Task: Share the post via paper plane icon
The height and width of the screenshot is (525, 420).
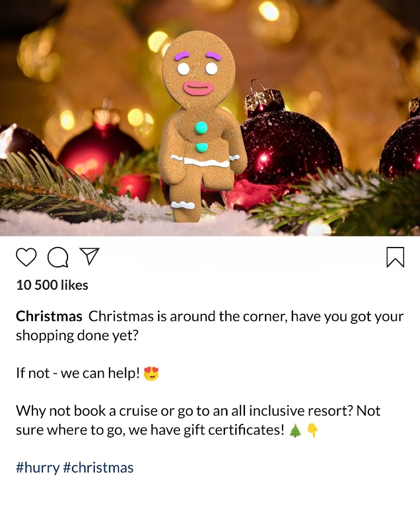Action: click(x=89, y=257)
